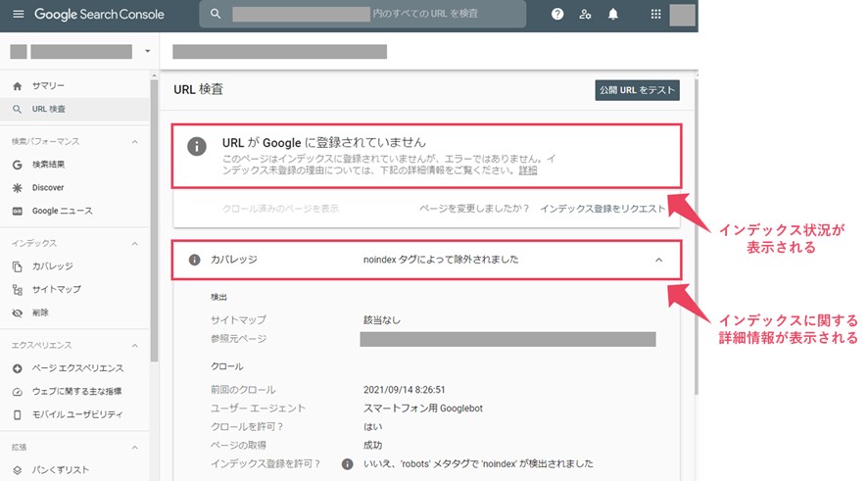868x481 pixels.
Task: Collapse the カバレッジ details section
Action: click(x=658, y=260)
